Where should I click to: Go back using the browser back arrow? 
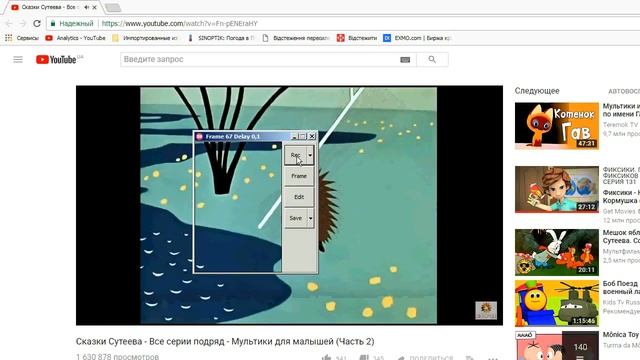(9, 24)
